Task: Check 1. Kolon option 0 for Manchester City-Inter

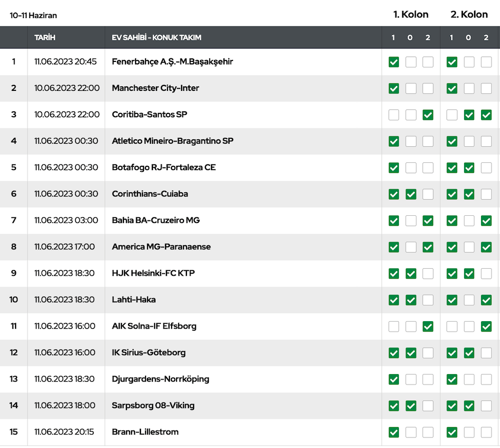Action: click(x=410, y=88)
